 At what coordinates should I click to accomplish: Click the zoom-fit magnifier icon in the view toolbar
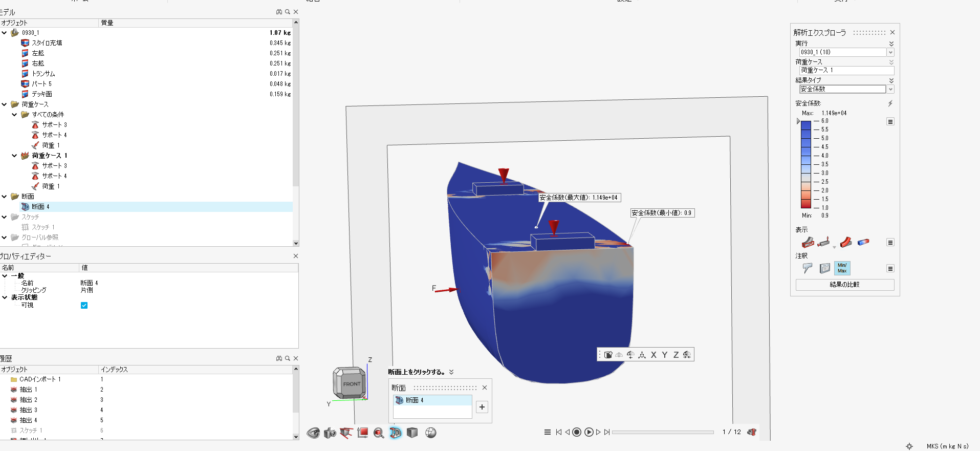pos(379,433)
